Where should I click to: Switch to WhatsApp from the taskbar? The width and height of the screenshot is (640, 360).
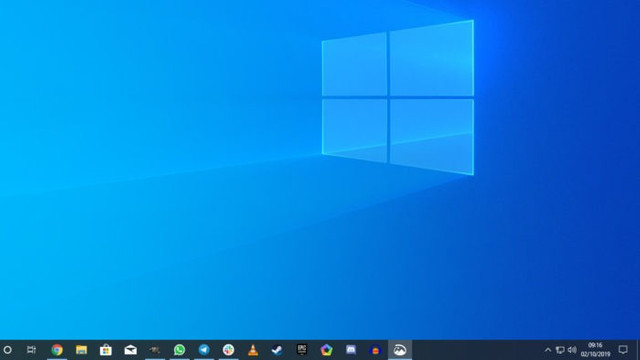180,350
